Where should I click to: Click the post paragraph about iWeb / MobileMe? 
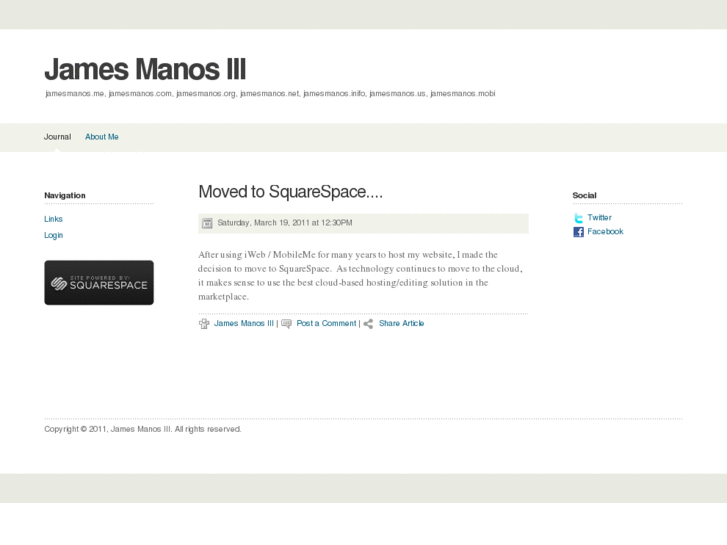click(360, 276)
